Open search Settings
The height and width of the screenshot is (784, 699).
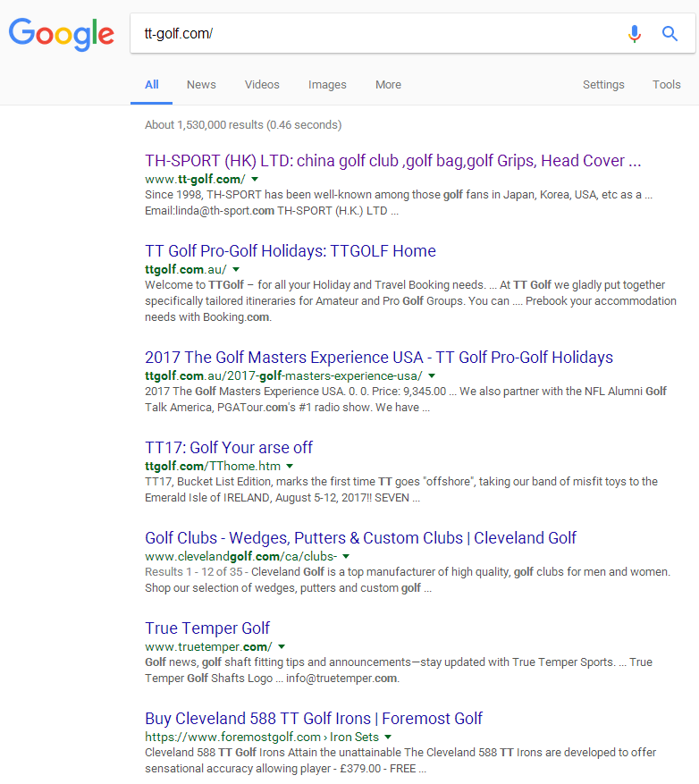click(603, 85)
